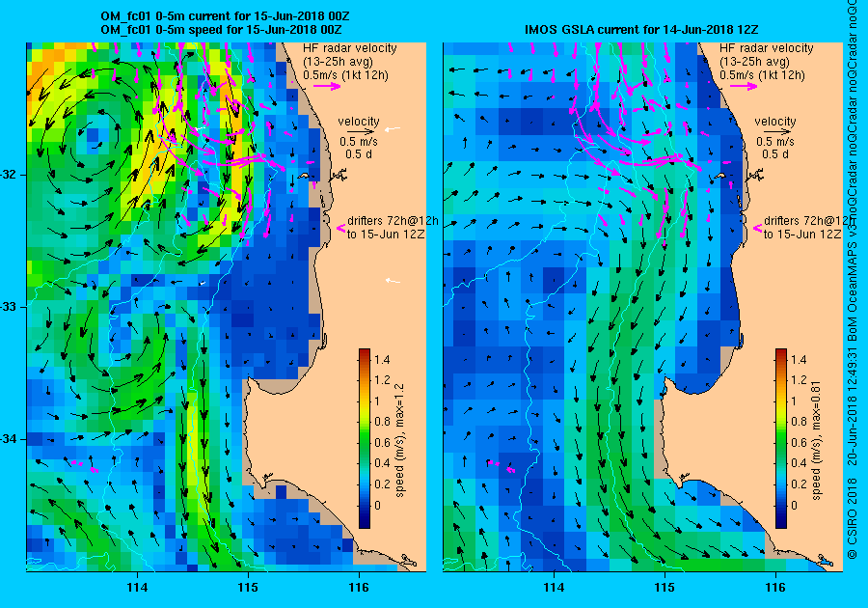Click '114' longitude label under OM_fc01 map
This screenshot has width=868, height=608.
coord(137,588)
